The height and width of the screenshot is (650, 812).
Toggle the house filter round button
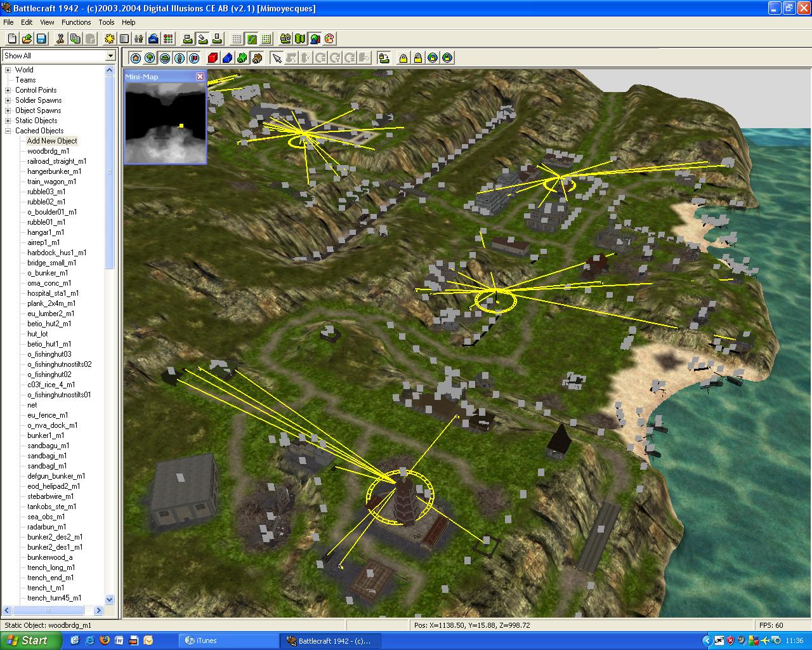[x=136, y=58]
